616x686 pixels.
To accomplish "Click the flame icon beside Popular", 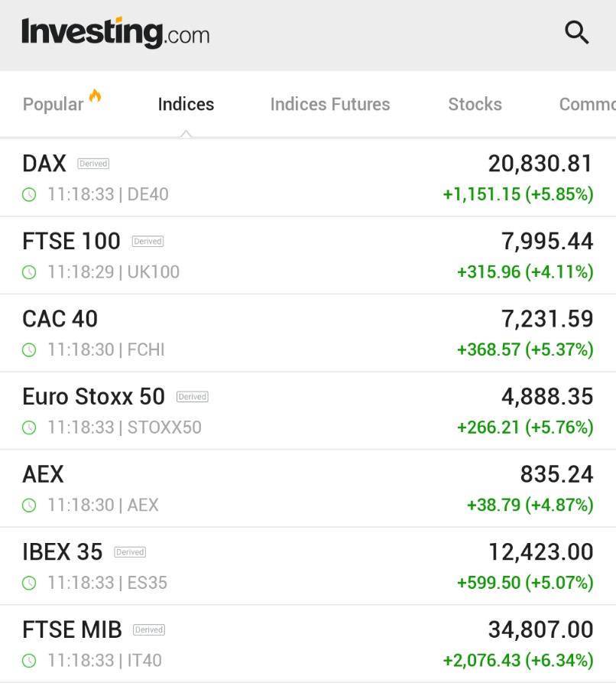I will pos(95,96).
